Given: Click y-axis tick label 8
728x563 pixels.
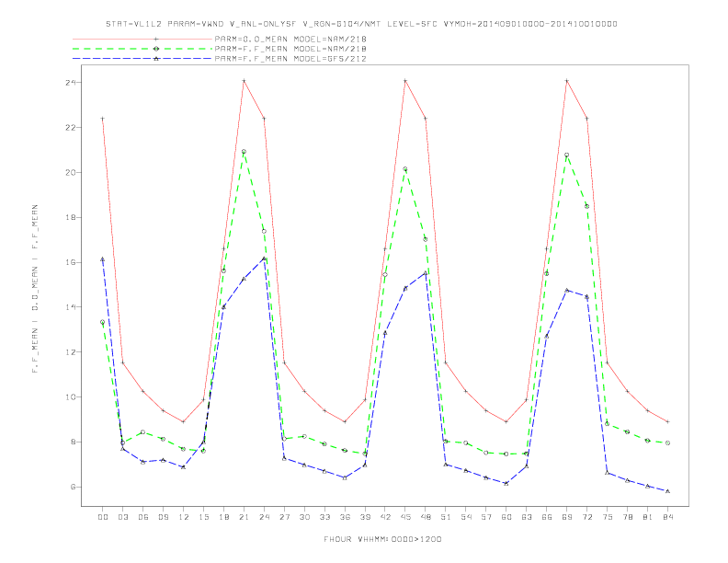Looking at the screenshot, I should [73, 442].
